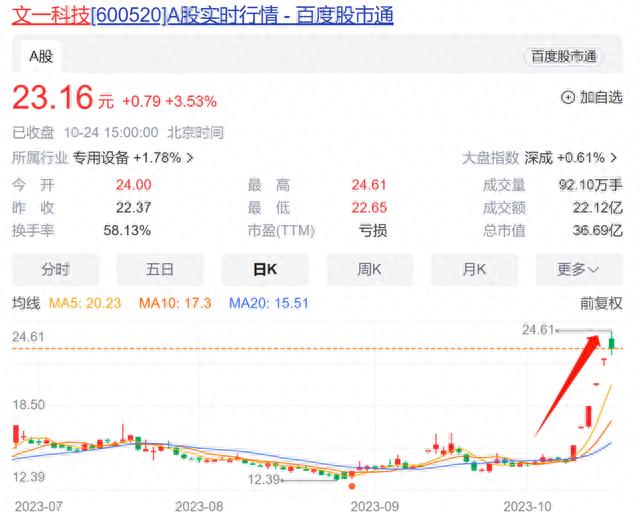Select the A股 tab
640x518 pixels.
coord(41,56)
